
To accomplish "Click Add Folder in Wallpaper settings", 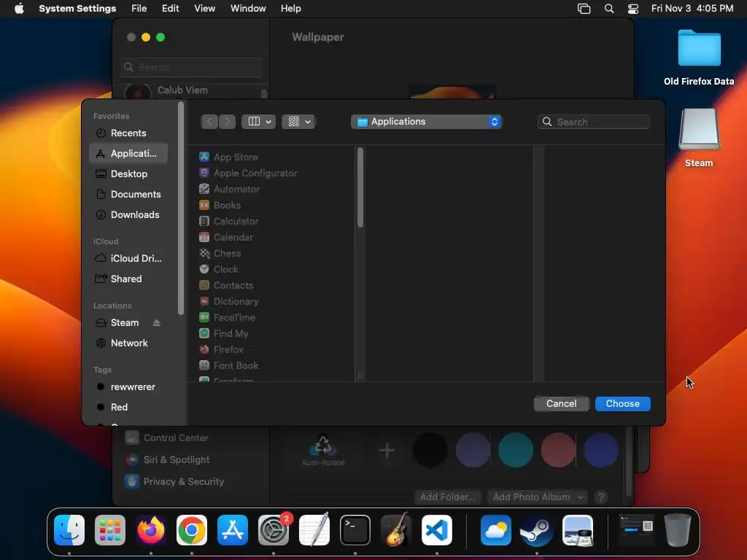I will [x=448, y=497].
